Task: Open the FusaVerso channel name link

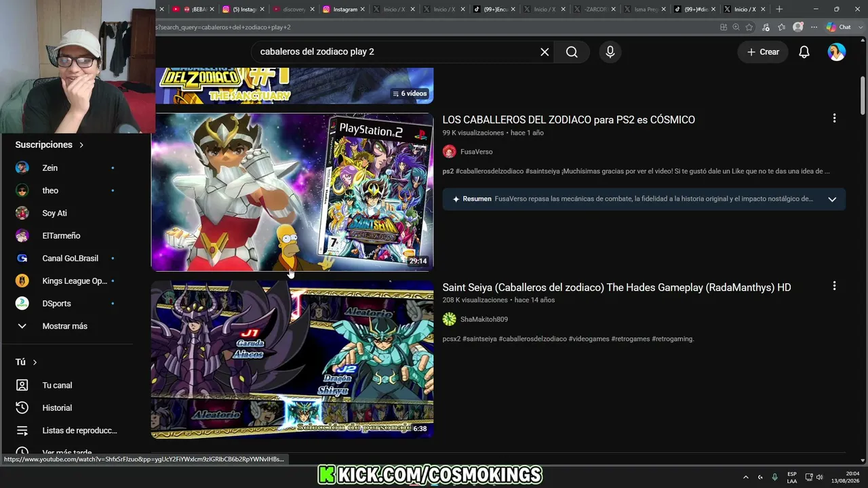Action: (477, 152)
